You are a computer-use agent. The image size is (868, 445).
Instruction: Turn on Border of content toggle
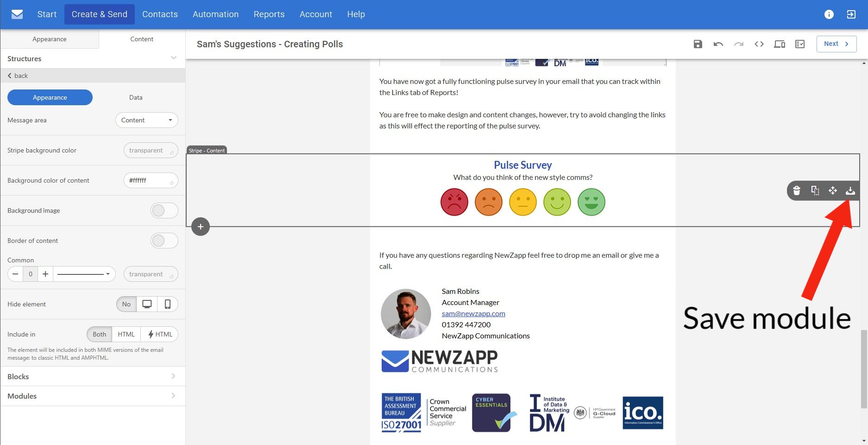tap(164, 241)
